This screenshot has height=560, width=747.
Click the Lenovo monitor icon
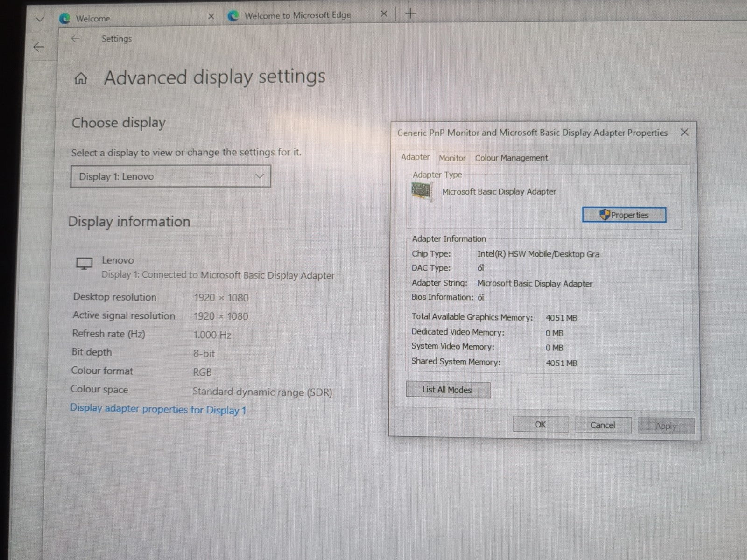coord(84,264)
